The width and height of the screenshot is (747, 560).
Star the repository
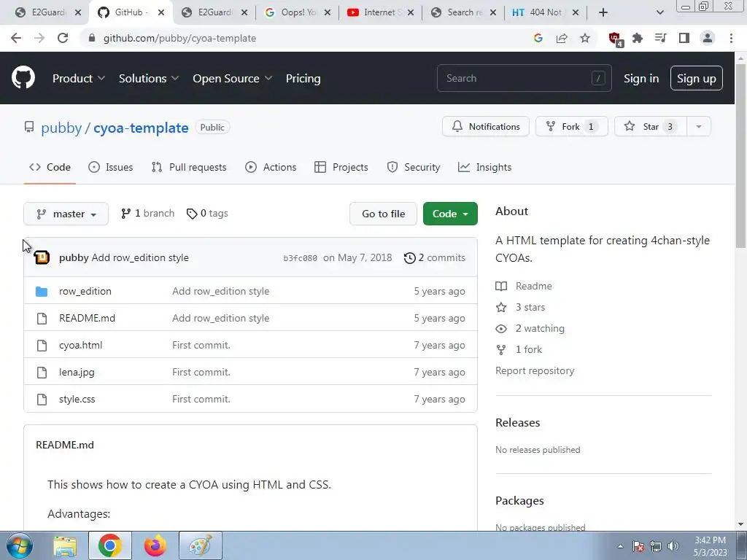click(x=650, y=127)
